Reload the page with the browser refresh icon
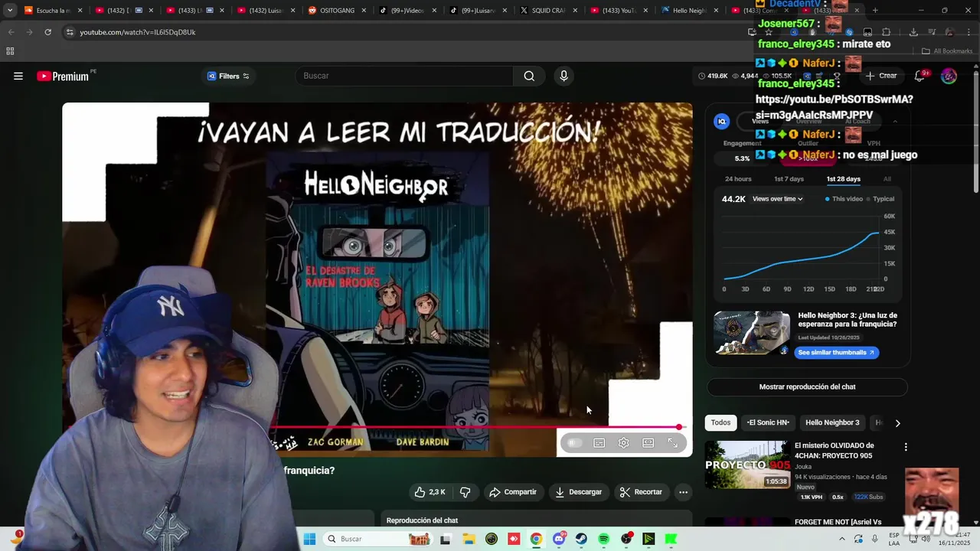980x551 pixels. tap(47, 32)
